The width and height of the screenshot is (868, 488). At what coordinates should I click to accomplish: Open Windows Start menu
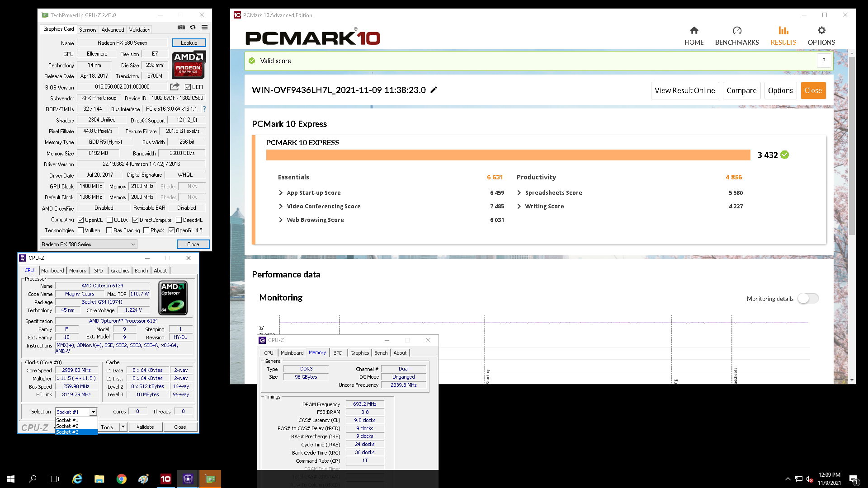[11, 479]
